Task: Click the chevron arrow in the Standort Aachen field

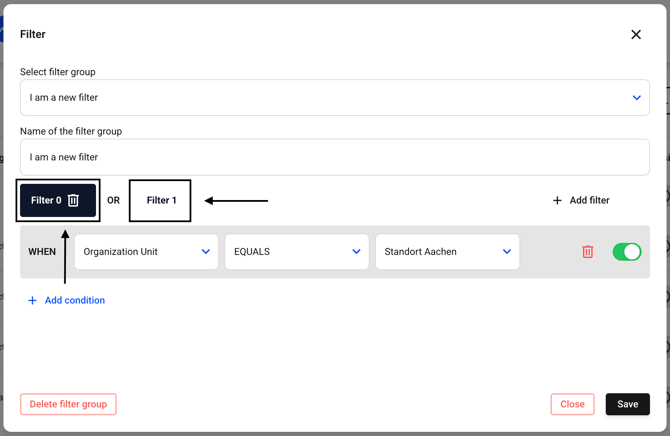Action: pyautogui.click(x=507, y=252)
